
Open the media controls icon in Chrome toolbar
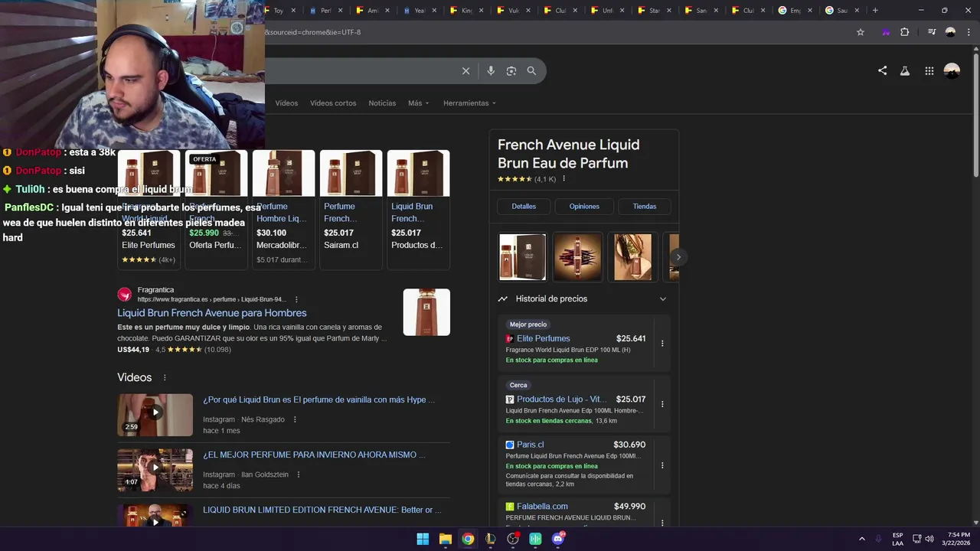pyautogui.click(x=932, y=32)
